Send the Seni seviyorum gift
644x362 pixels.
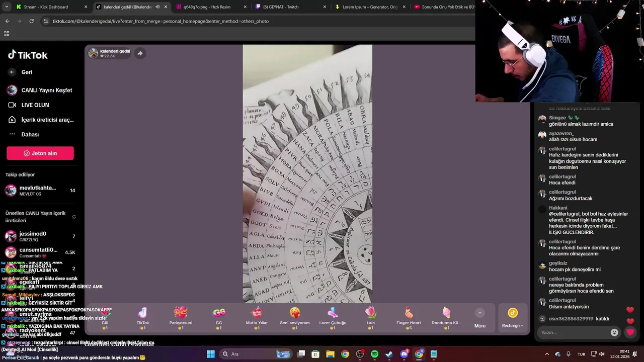click(x=295, y=318)
